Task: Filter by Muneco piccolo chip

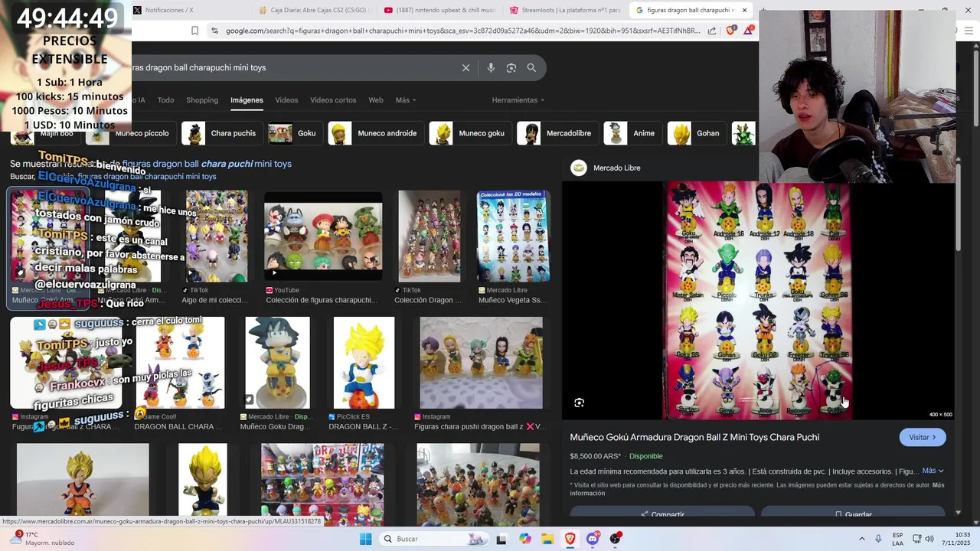Action: click(130, 133)
